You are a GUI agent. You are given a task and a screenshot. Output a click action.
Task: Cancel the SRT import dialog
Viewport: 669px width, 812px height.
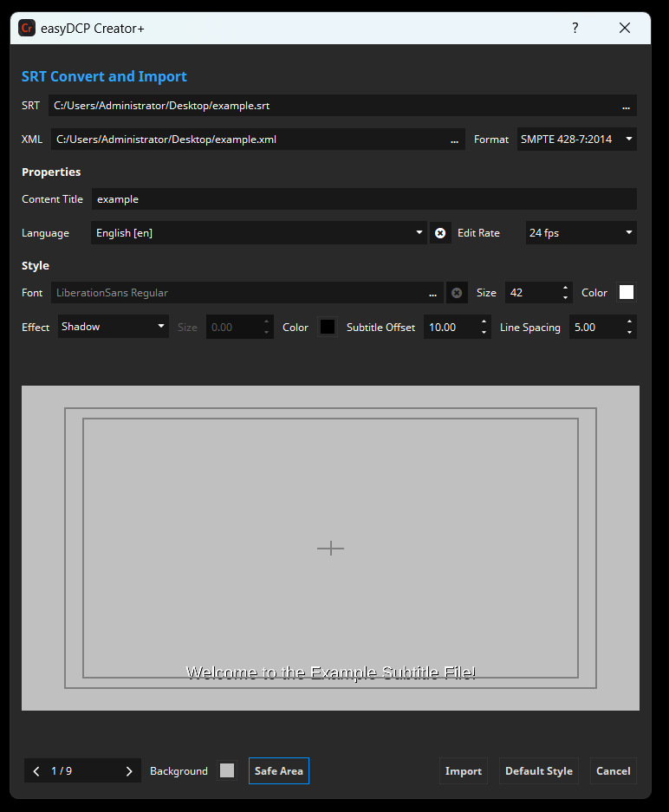613,771
